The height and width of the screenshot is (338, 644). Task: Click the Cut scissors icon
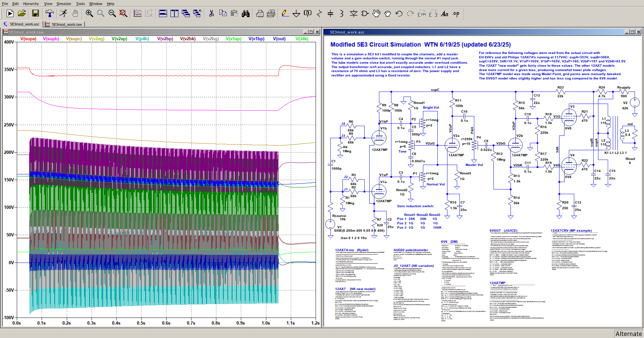(211, 13)
